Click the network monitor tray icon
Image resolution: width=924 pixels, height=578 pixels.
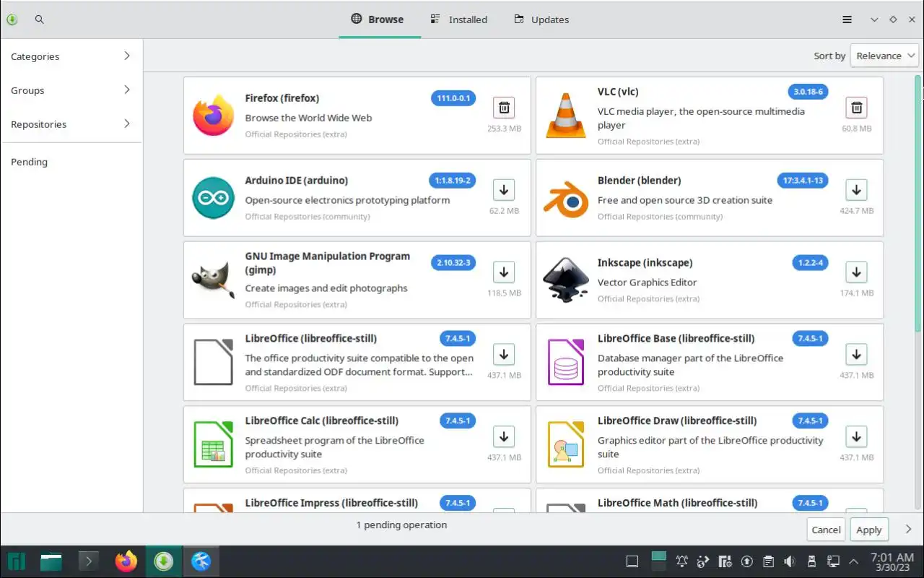(832, 561)
